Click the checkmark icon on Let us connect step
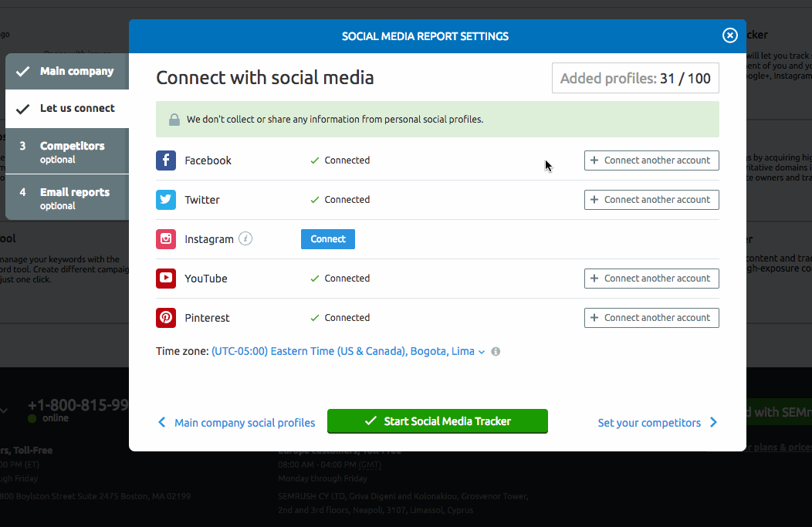 [23, 109]
